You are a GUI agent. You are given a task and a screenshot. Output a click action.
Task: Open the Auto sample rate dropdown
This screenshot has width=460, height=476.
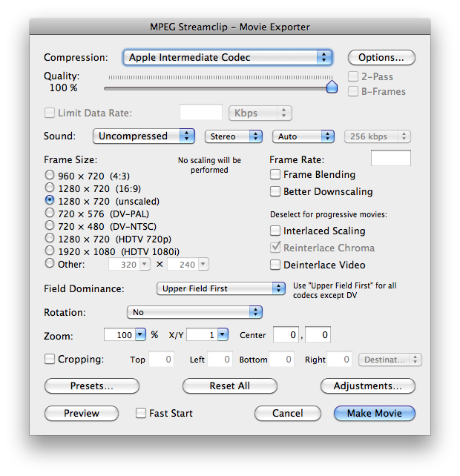click(303, 136)
